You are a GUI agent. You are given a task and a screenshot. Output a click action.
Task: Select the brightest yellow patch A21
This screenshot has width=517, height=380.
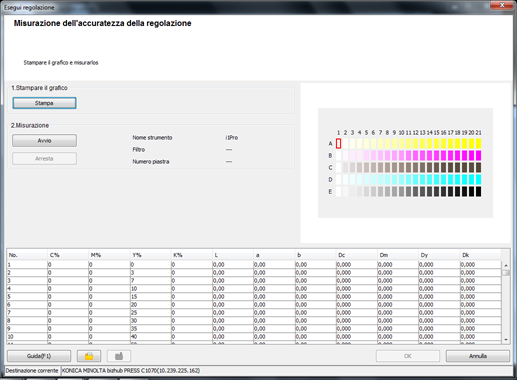pos(478,144)
